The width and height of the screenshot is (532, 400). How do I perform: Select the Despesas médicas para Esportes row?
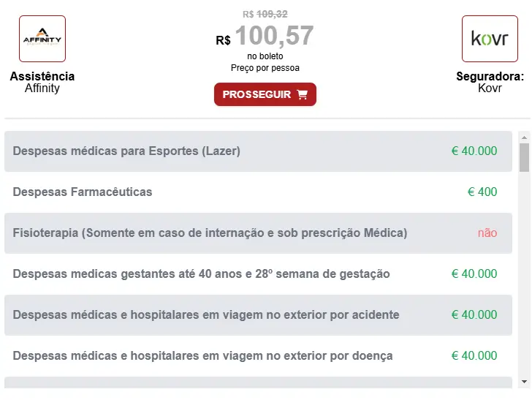click(258, 151)
